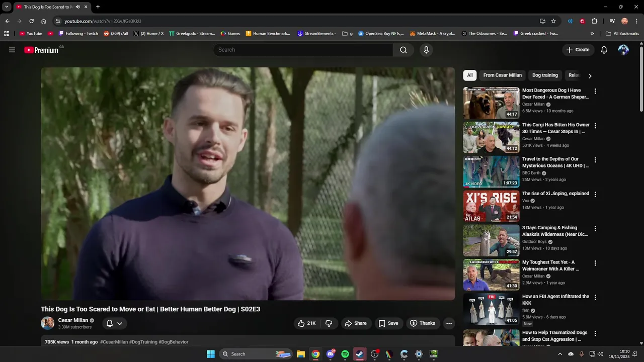
Task: Open the XI'S RISE video thumbnail
Action: (x=491, y=206)
